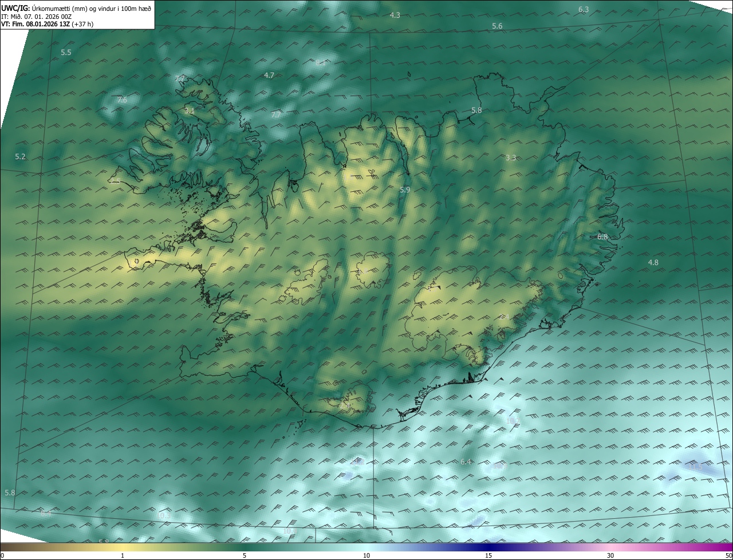Click the map value label 5.2
733x560 pixels.
pyautogui.click(x=21, y=156)
